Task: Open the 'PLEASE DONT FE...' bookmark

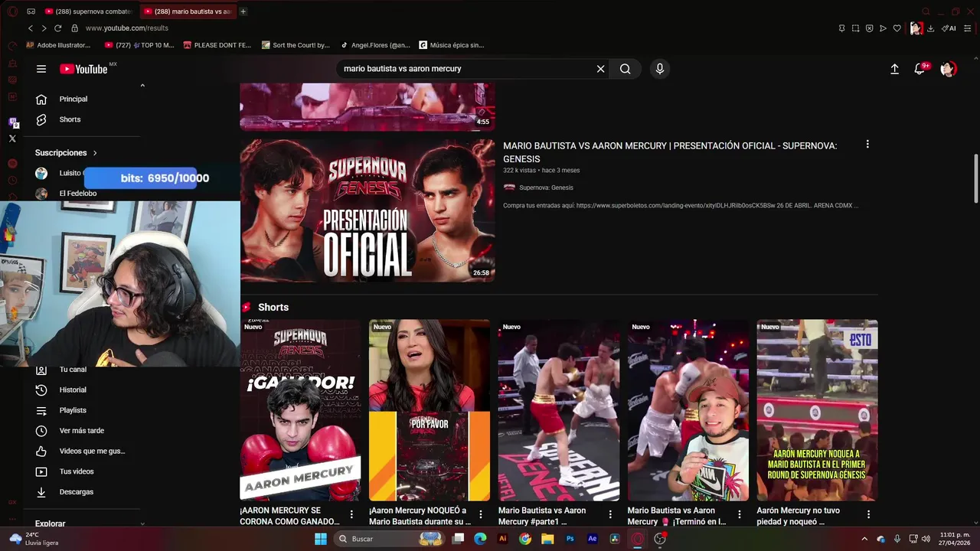Action: pyautogui.click(x=217, y=45)
